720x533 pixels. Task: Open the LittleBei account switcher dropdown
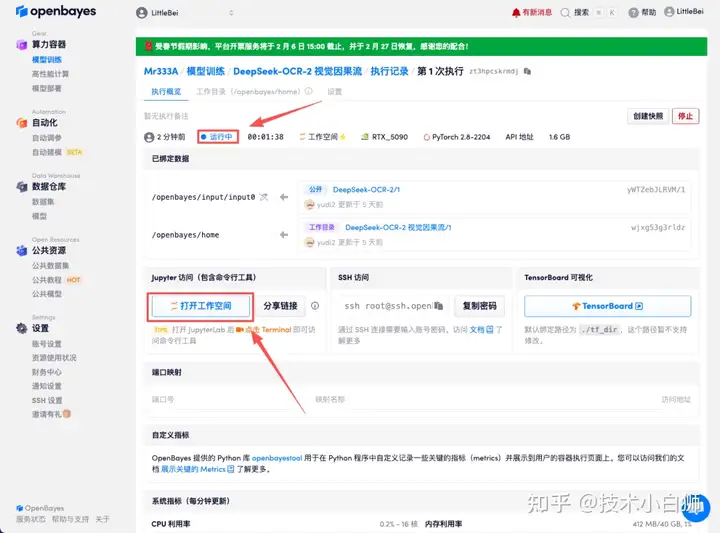tap(185, 13)
